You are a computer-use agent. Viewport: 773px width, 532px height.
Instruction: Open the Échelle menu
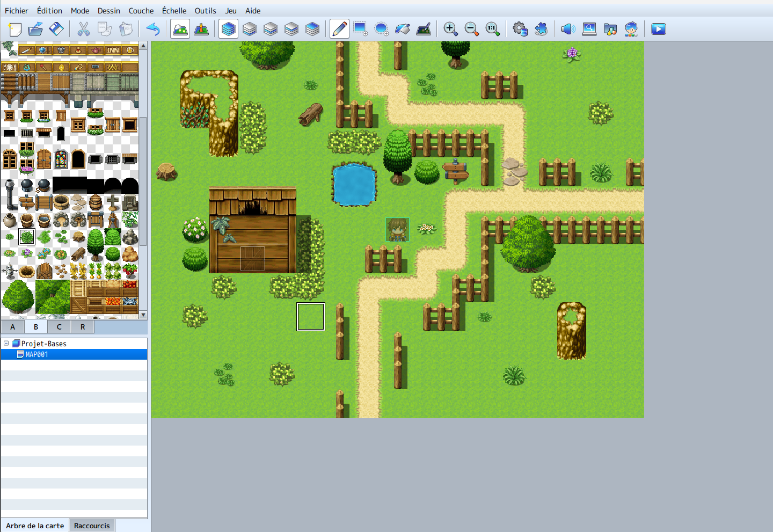(x=174, y=11)
